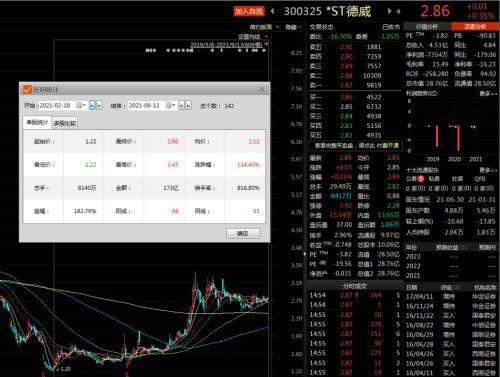
Task: Open 更多 link beside 利润趋势
Action: point(488,94)
